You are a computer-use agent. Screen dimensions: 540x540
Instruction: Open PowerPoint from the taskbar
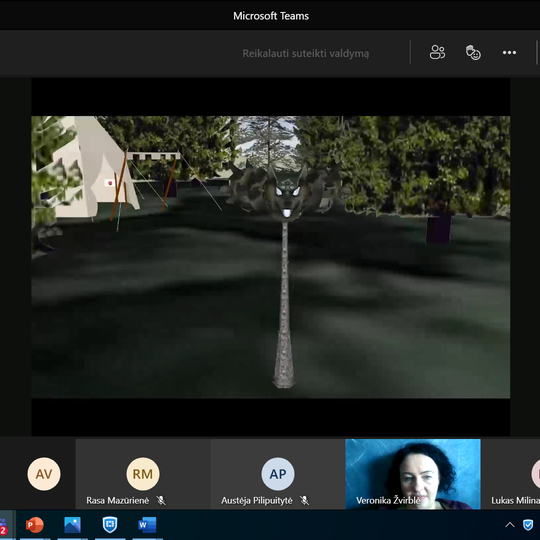pos(35,525)
